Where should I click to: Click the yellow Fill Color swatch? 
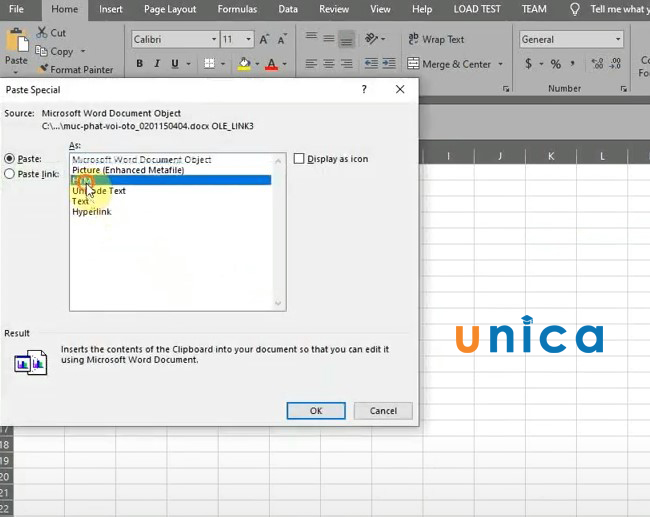244,64
